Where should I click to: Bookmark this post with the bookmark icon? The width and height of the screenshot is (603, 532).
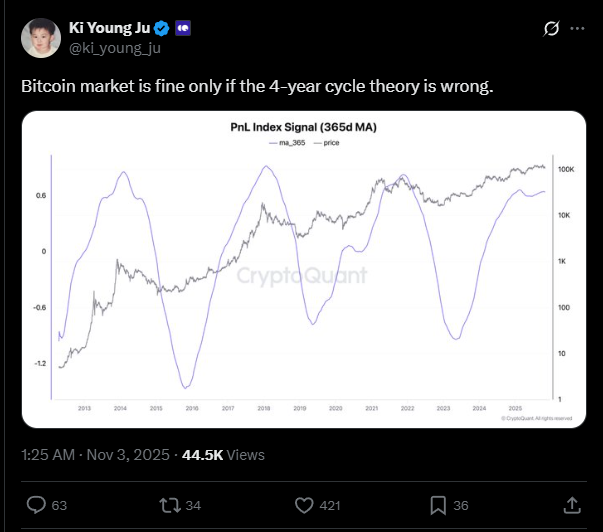pos(437,505)
